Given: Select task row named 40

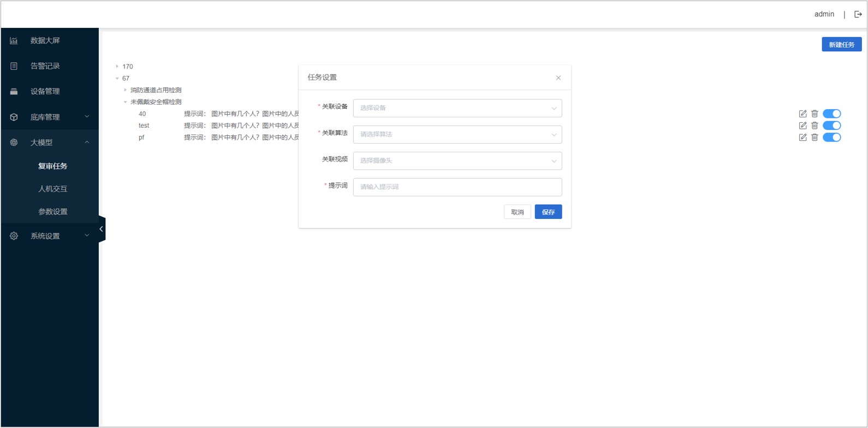Looking at the screenshot, I should pos(142,114).
